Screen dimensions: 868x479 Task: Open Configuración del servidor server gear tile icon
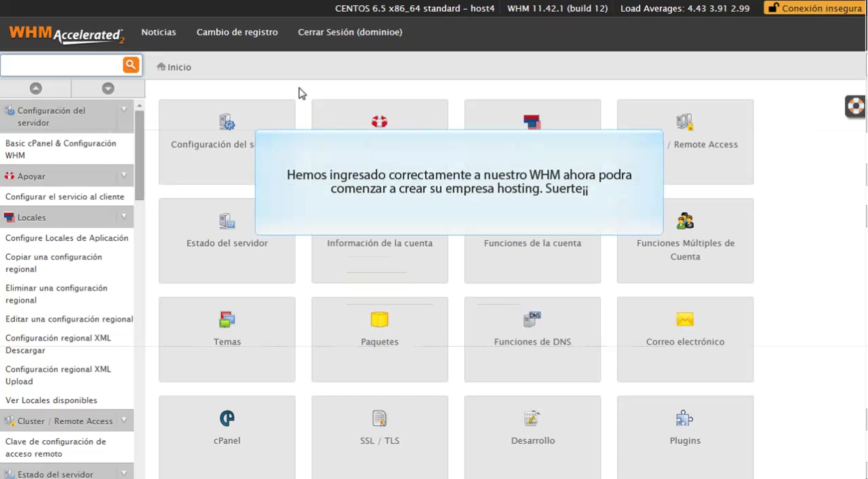coord(227,122)
